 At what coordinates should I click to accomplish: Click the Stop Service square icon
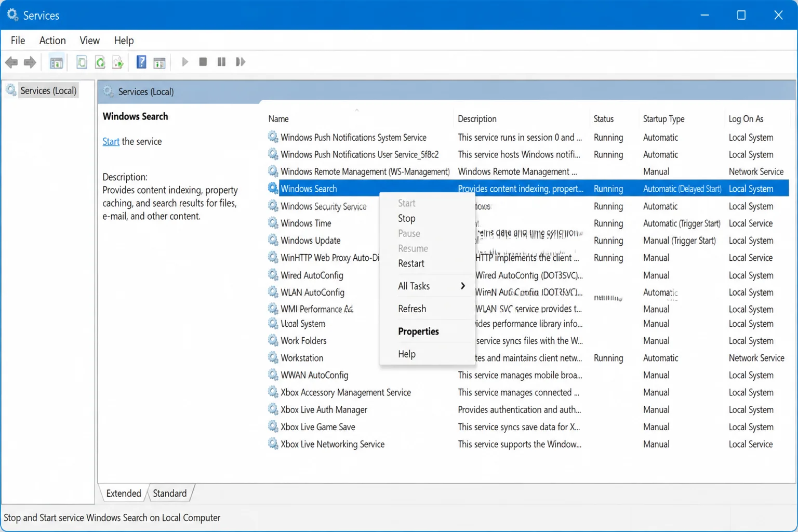pyautogui.click(x=203, y=62)
